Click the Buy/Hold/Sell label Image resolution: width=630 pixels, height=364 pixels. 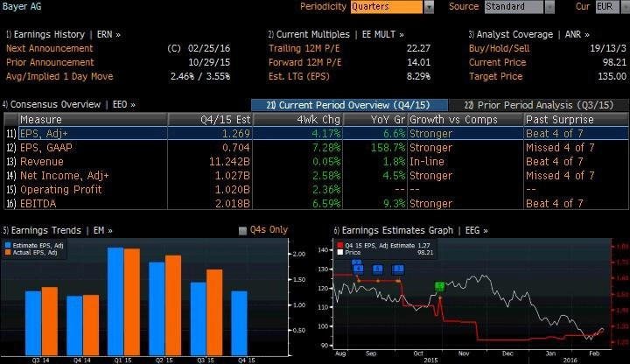[x=499, y=49]
